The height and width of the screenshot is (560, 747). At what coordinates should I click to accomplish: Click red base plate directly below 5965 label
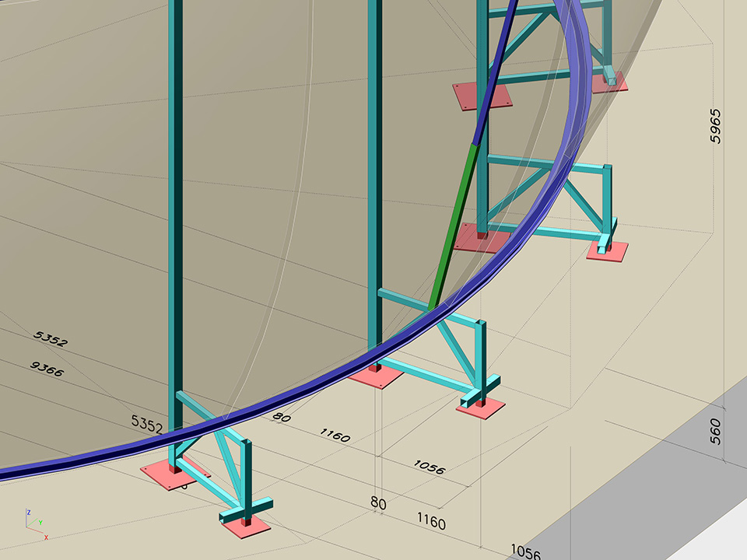click(607, 250)
